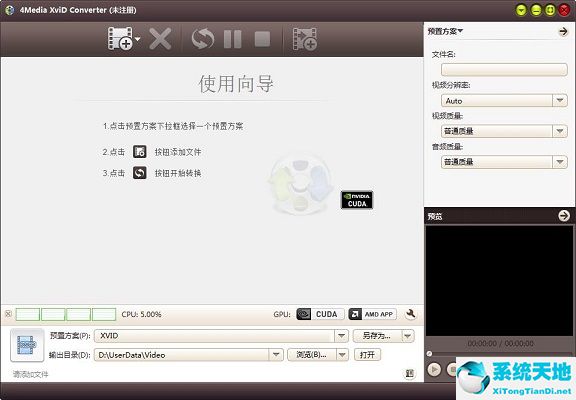Viewport: 576px width, 400px height.
Task: Click the add-file icon in step 2
Action: pos(140,152)
